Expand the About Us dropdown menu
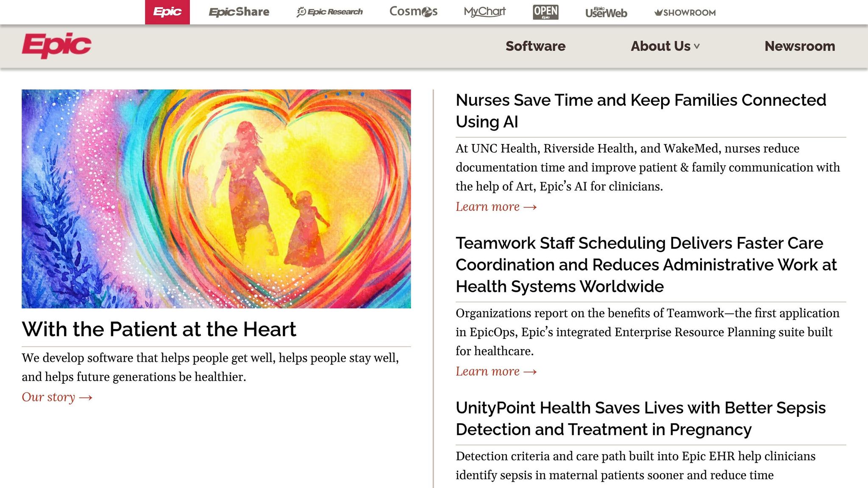868x488 pixels. (665, 46)
